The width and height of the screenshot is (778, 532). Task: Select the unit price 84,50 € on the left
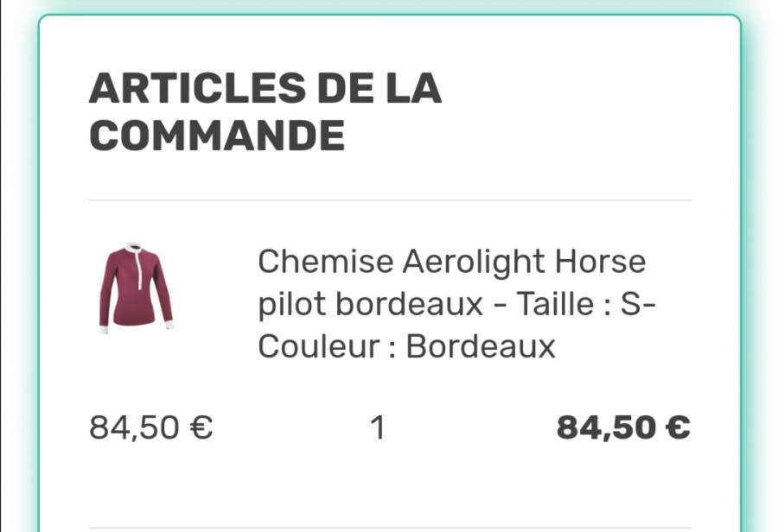(x=151, y=427)
